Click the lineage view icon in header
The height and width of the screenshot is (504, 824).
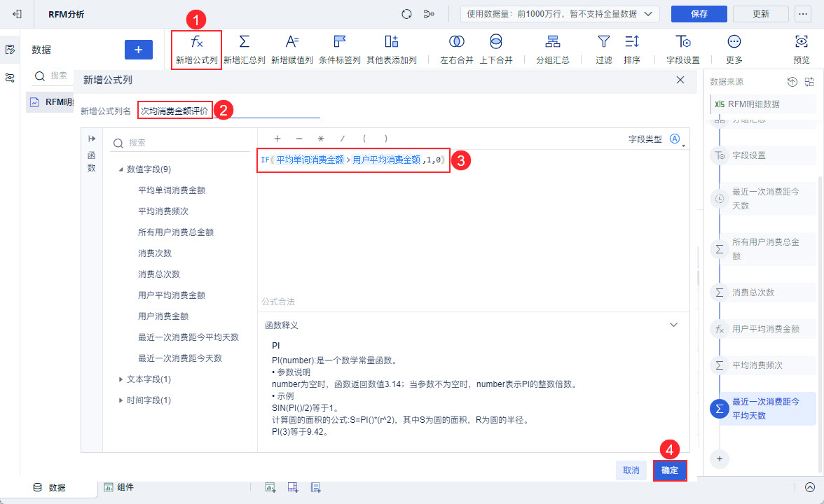[x=429, y=14]
